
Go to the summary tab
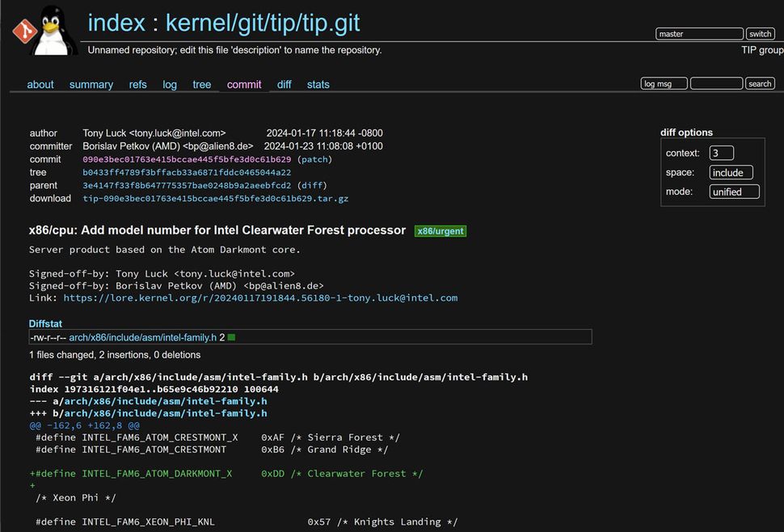coord(91,84)
